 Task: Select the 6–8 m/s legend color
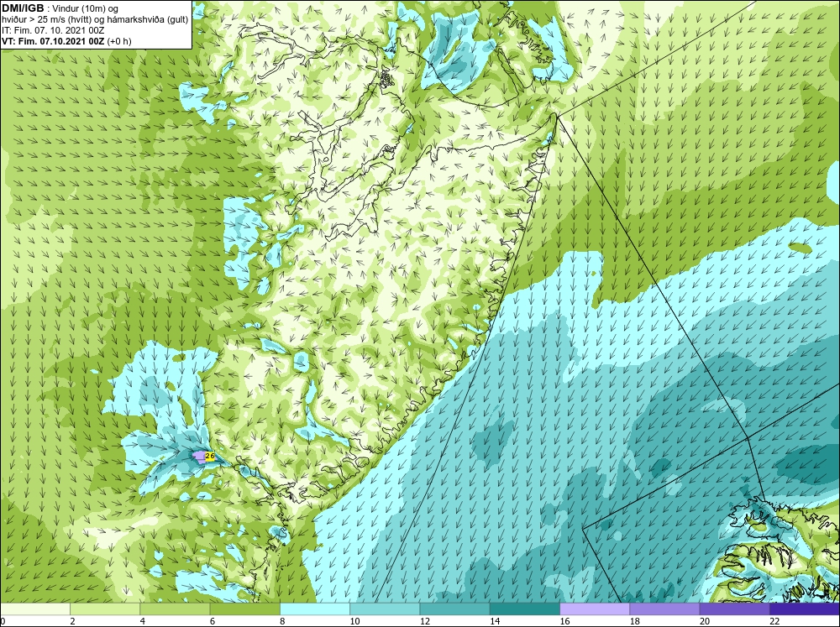pyautogui.click(x=244, y=609)
